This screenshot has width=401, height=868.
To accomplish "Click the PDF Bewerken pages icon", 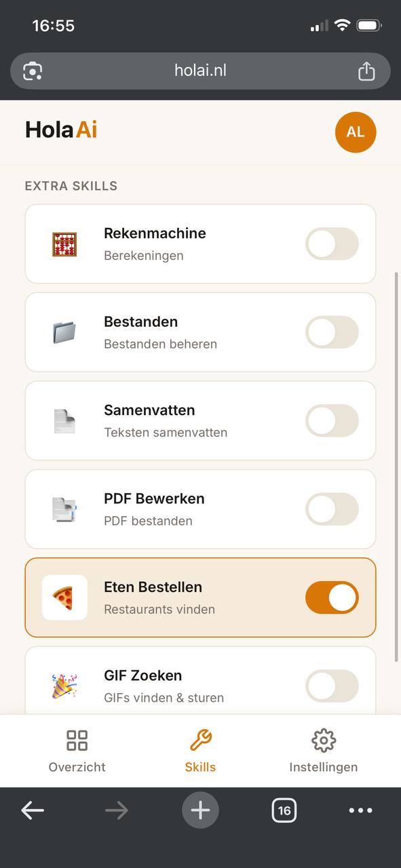I will tap(64, 509).
